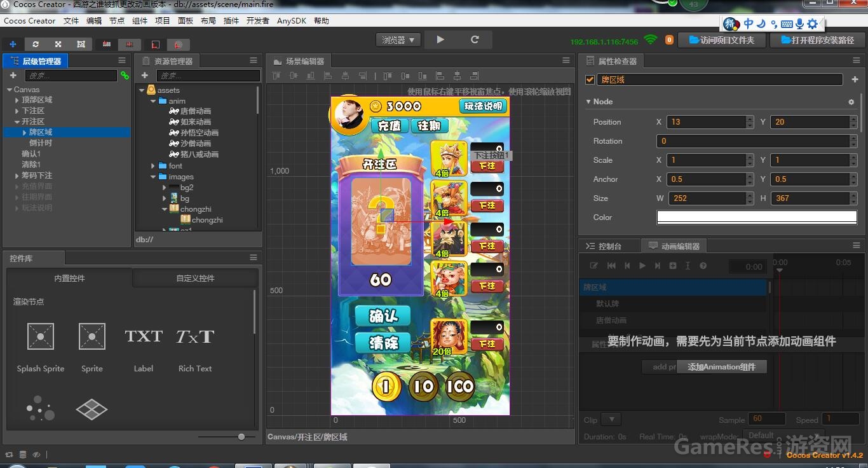Collapse the Node properties section

pos(588,102)
